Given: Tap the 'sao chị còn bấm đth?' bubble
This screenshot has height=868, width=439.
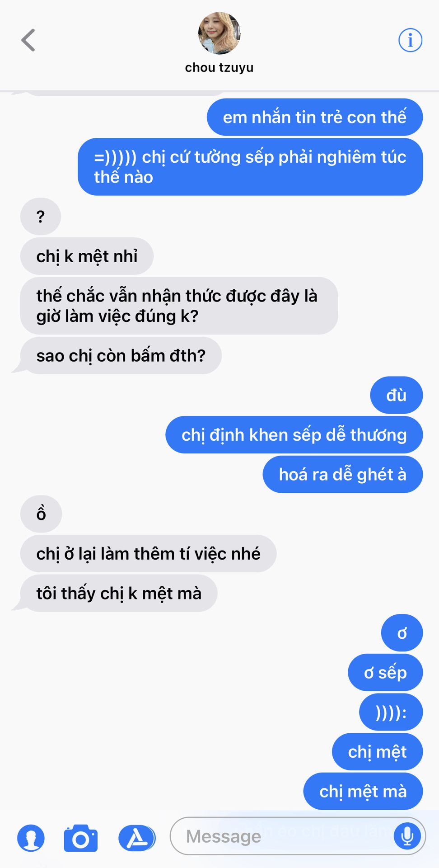Looking at the screenshot, I should (121, 355).
